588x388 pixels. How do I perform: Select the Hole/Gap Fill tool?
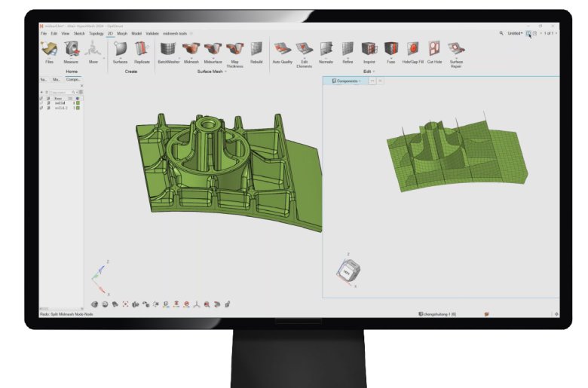coord(413,50)
